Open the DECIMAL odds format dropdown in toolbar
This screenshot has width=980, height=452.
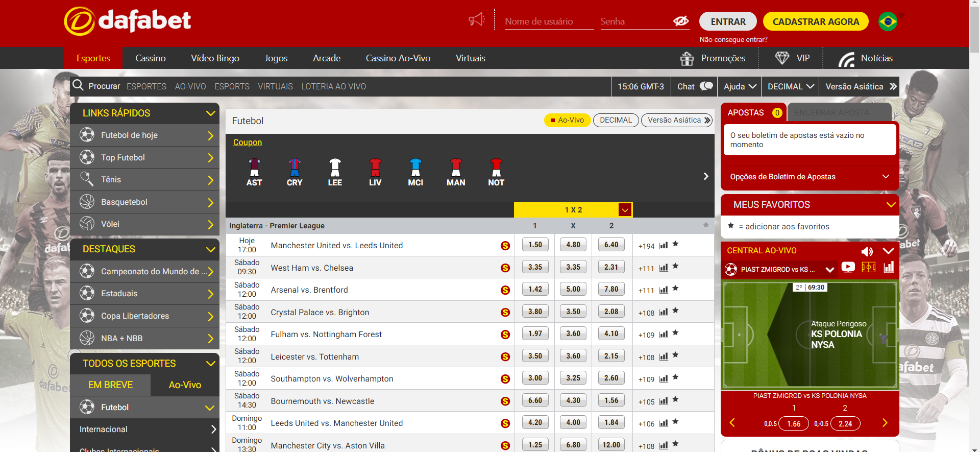(x=791, y=87)
